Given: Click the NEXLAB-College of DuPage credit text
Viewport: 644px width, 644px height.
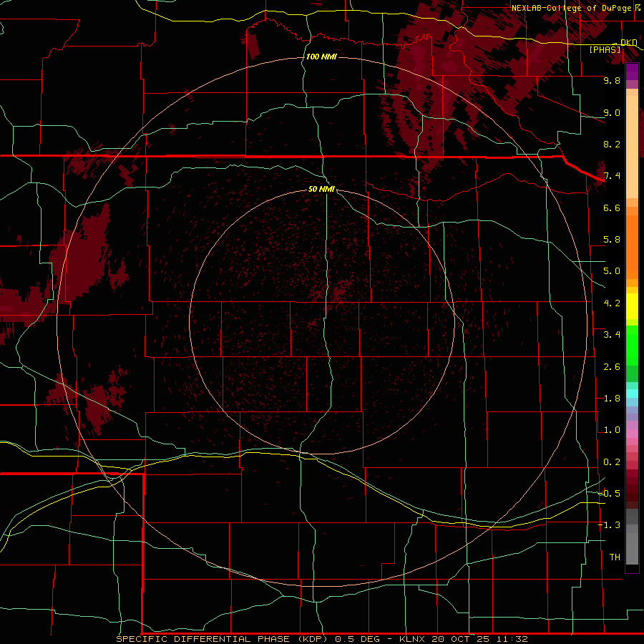Looking at the screenshot, I should [571, 8].
